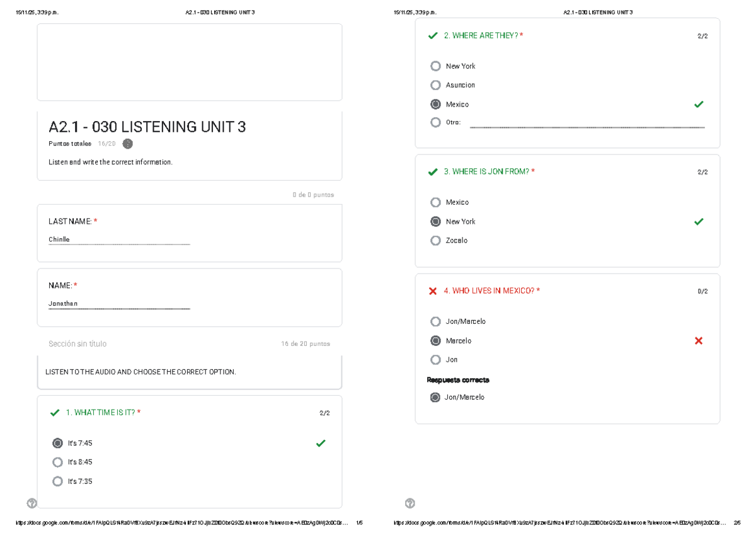This screenshot has width=756, height=535.
Task: Select the Asuncion radio option
Action: coord(435,85)
